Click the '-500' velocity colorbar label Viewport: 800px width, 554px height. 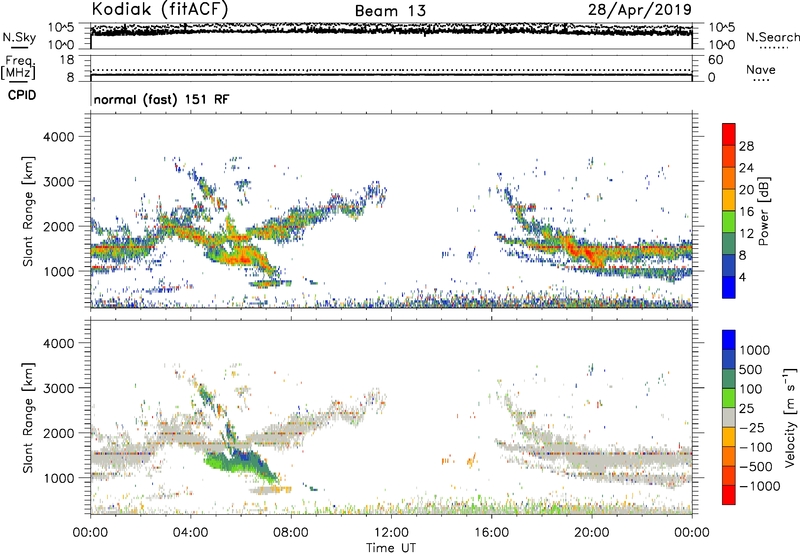[755, 467]
